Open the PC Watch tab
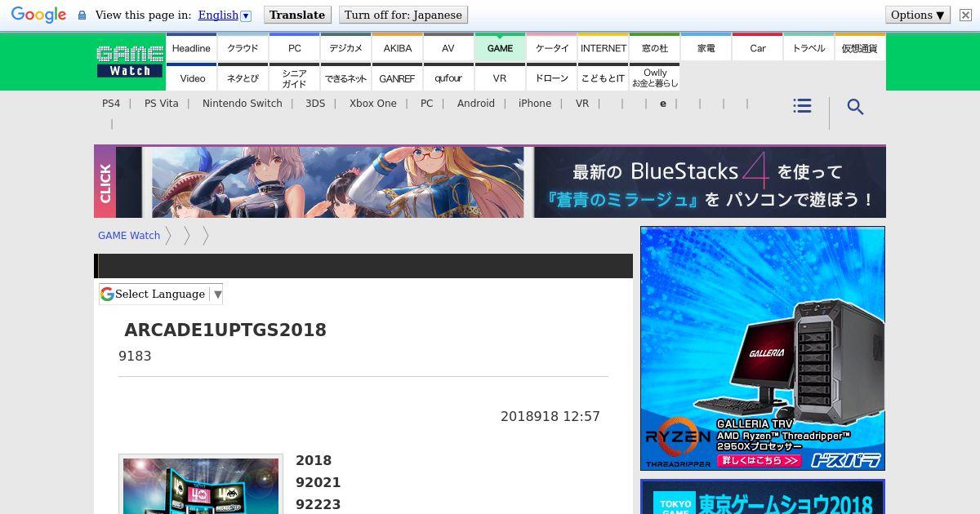 294,48
